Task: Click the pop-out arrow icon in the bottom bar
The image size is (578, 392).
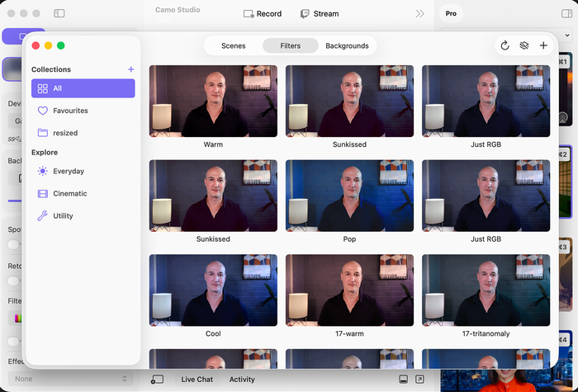Action: click(x=419, y=379)
